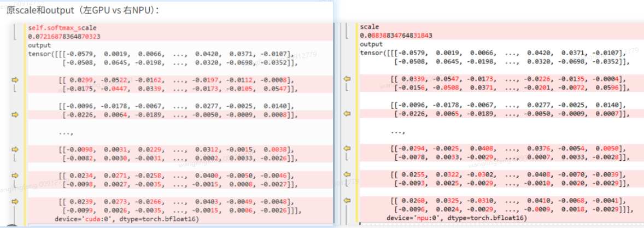644x228 pixels.
Task: Click the 'output' line in left GPU pane
Action: (39, 45)
